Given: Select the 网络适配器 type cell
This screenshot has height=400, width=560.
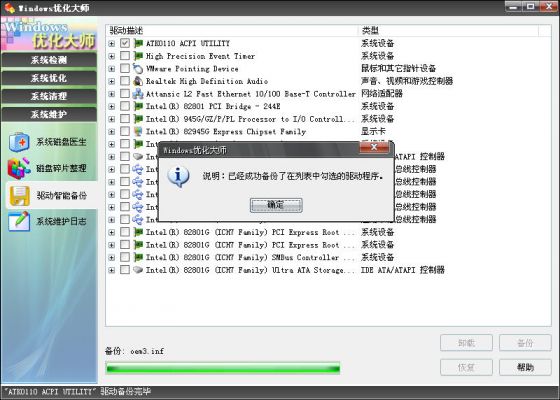Looking at the screenshot, I should 381,94.
